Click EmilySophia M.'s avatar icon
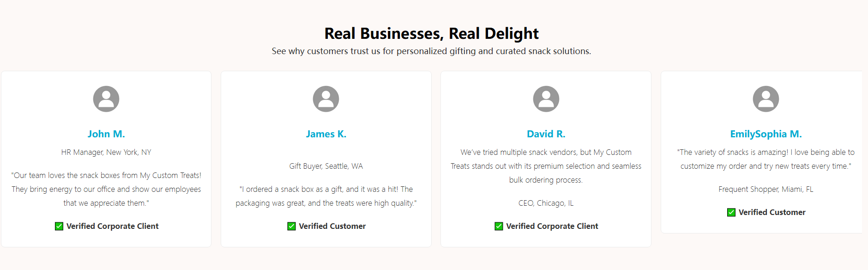The width and height of the screenshot is (868, 270). (766, 99)
